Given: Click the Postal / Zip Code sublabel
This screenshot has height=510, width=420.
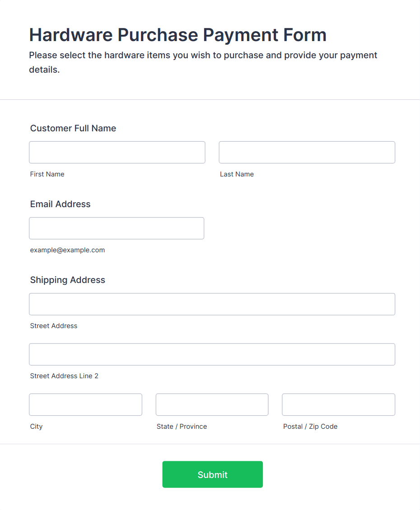Looking at the screenshot, I should (x=310, y=427).
